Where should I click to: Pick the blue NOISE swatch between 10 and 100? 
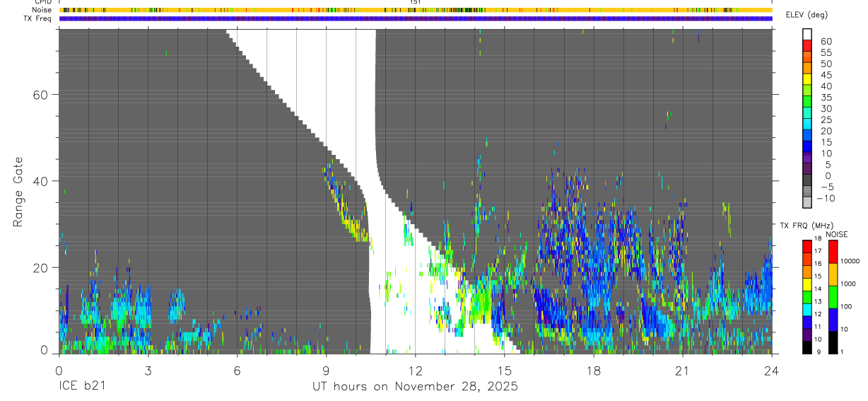click(x=833, y=320)
